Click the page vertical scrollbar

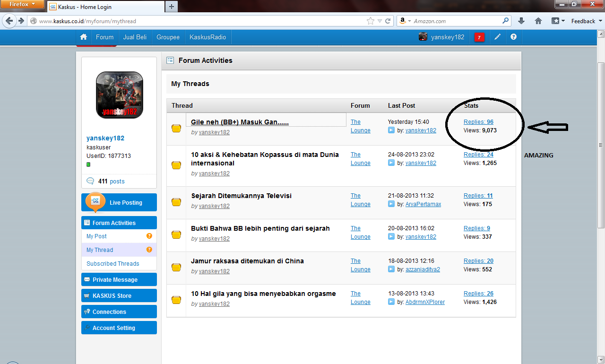(x=601, y=145)
